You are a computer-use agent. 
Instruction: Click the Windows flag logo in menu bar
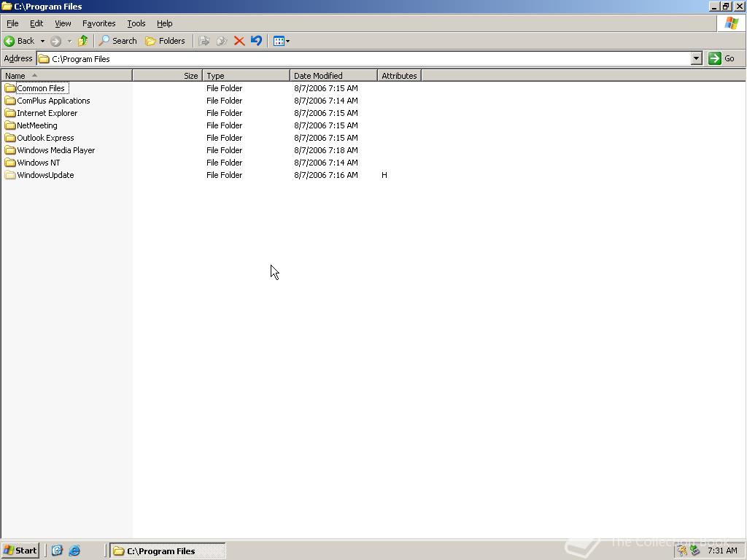(x=732, y=23)
